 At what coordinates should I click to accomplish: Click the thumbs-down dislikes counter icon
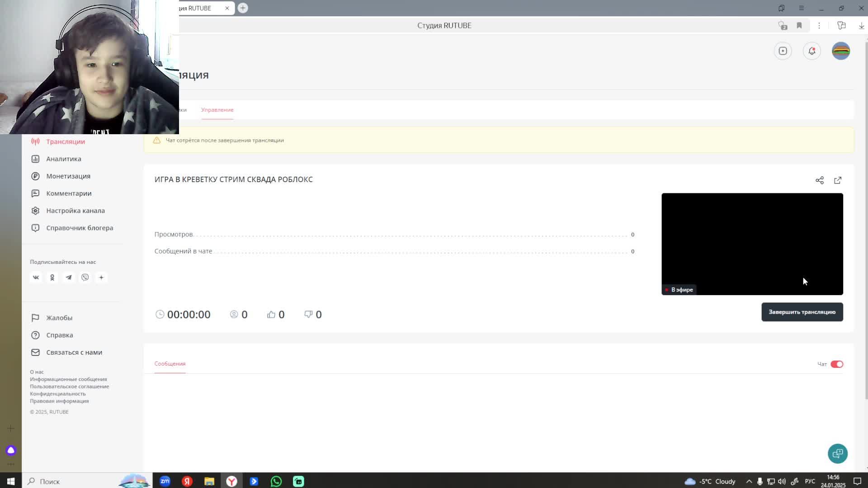click(308, 314)
